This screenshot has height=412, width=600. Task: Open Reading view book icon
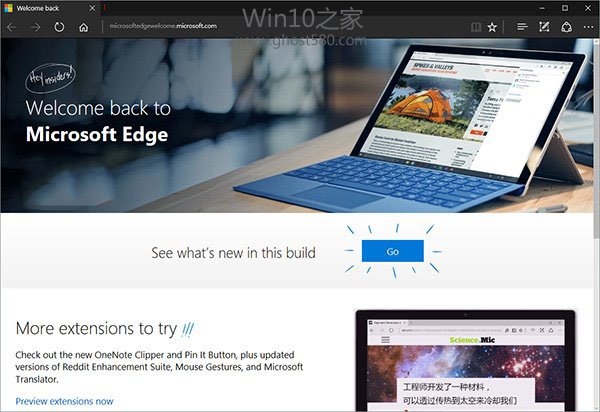tap(476, 27)
